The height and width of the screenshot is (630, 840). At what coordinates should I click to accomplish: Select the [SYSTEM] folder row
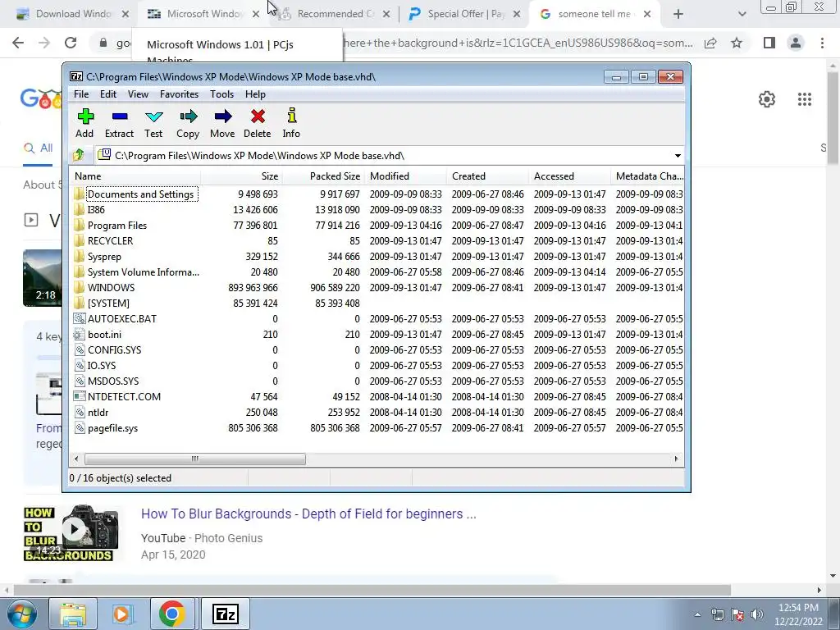click(377, 304)
